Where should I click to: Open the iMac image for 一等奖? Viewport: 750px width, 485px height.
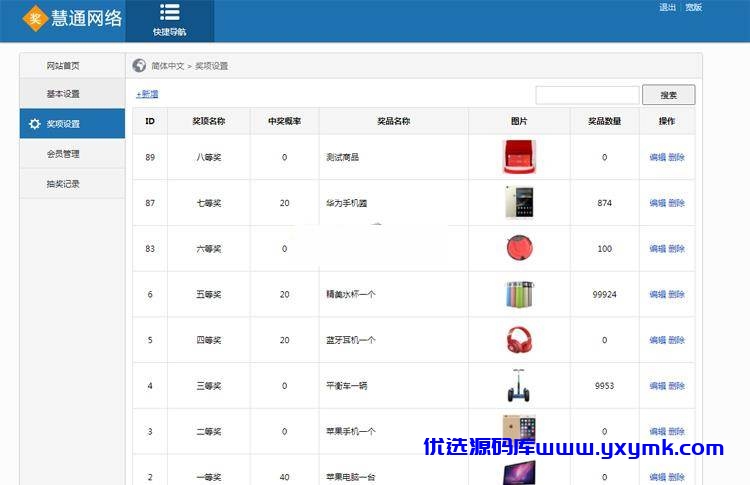519,473
